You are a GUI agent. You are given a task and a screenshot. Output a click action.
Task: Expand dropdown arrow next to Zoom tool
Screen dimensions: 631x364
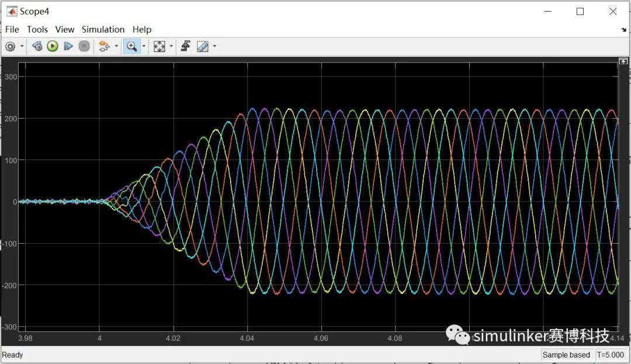(144, 46)
